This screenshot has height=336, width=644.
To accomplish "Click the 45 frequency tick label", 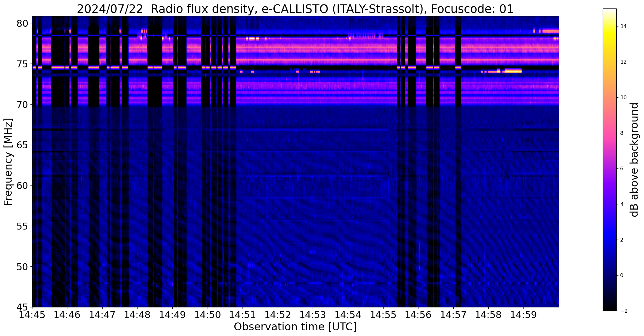I will [22, 307].
